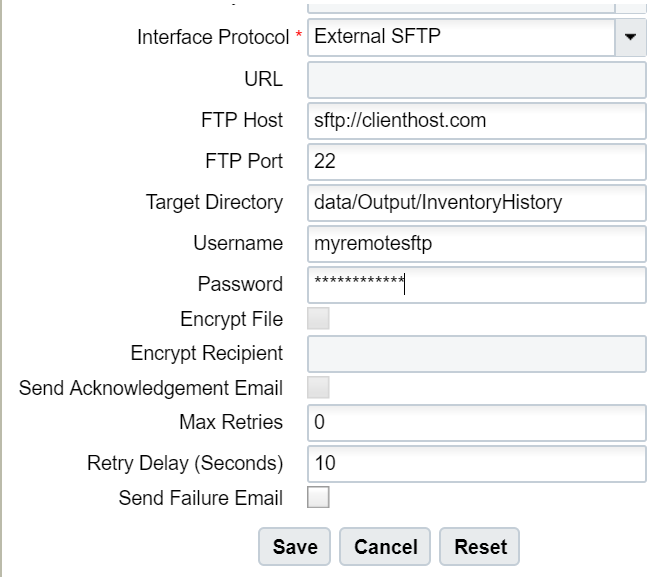This screenshot has height=577, width=671.
Task: Toggle Send Acknowledgement Email checkbox
Action: (319, 387)
